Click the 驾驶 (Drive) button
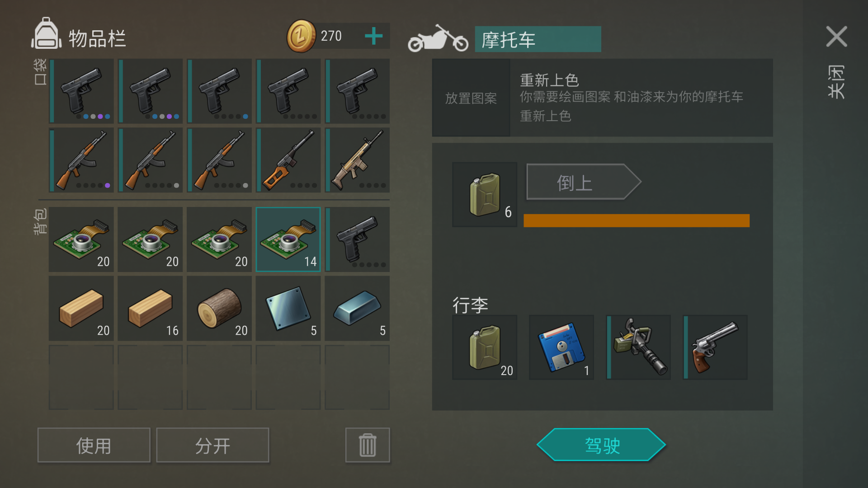 (601, 445)
